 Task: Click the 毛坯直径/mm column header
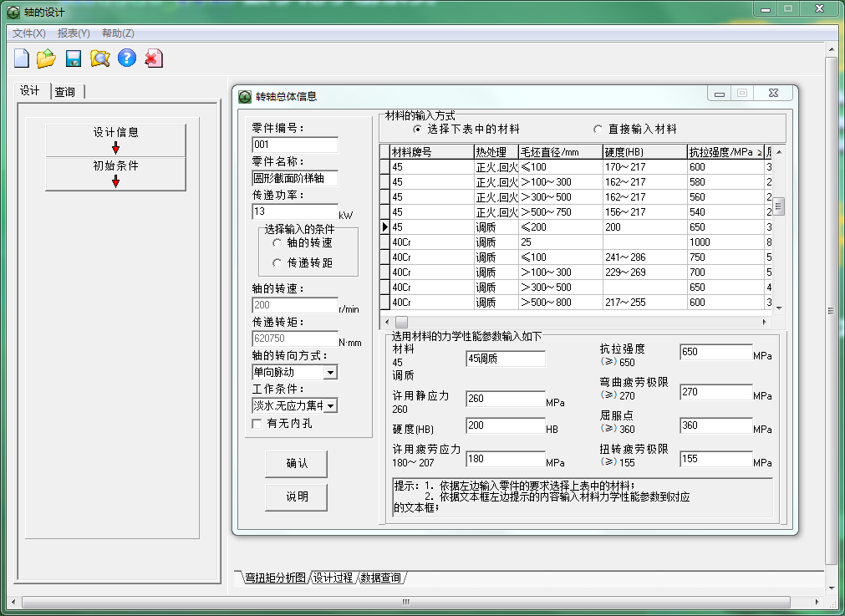[x=560, y=152]
